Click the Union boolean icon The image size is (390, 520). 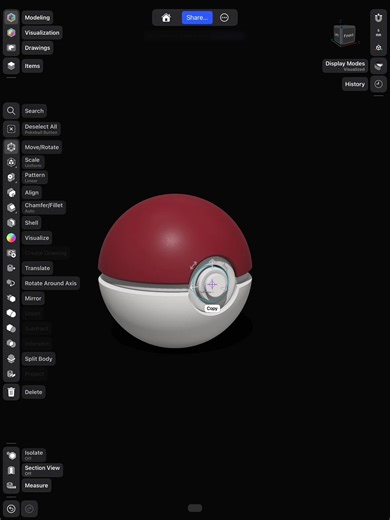point(11,313)
